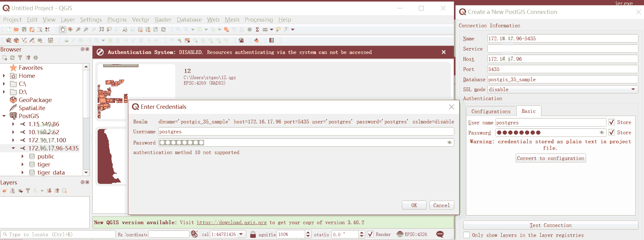644x240 pixels.
Task: Filter the Browser panel tree
Action: coord(20,58)
